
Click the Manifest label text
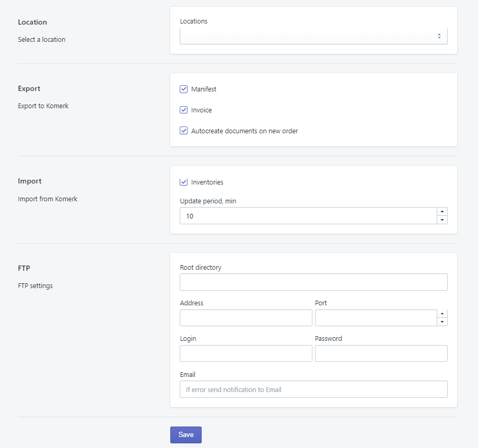point(204,89)
